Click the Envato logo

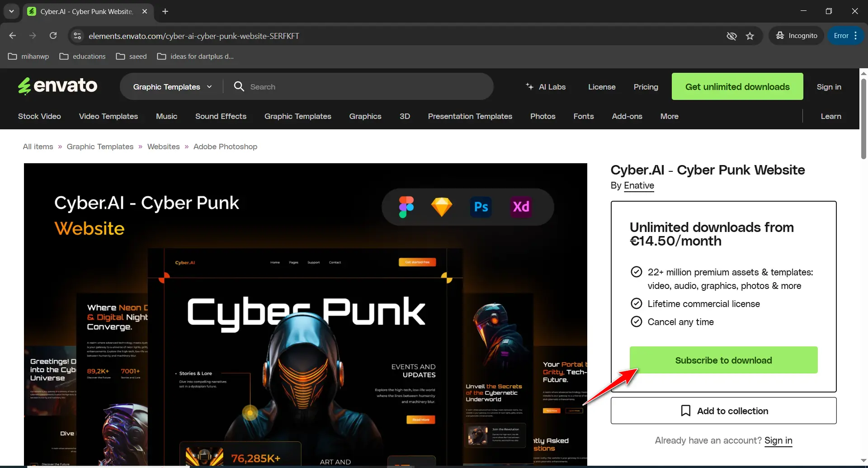coord(57,86)
